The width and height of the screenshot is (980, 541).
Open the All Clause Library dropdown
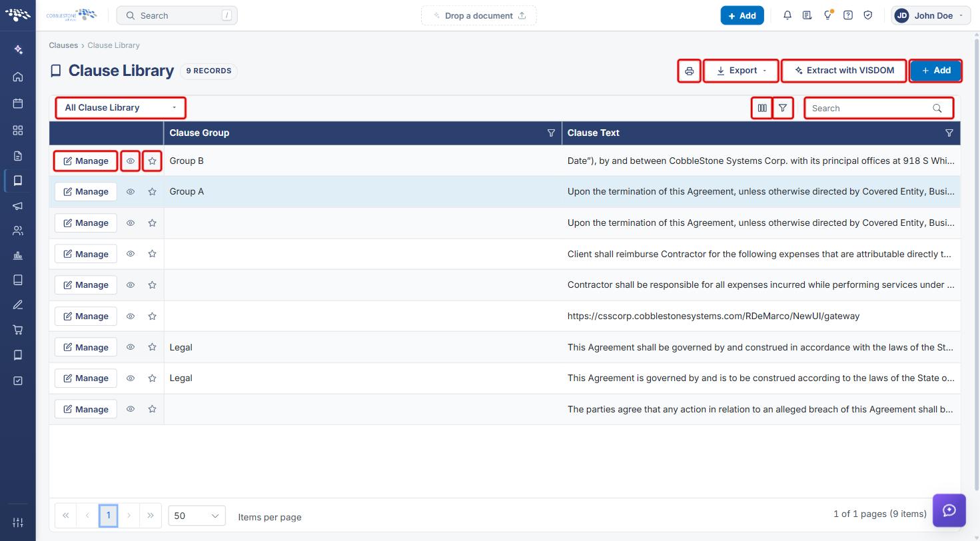click(121, 108)
